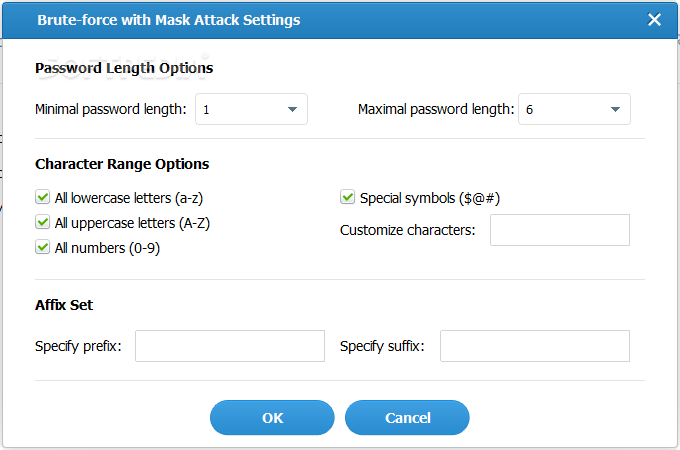The image size is (680, 450).
Task: Select the value 1 in Minimal length box
Action: coord(206,110)
